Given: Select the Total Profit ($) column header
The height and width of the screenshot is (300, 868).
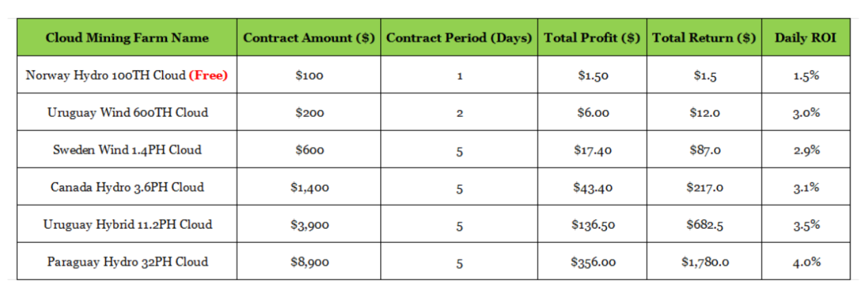Looking at the screenshot, I should click(592, 38).
